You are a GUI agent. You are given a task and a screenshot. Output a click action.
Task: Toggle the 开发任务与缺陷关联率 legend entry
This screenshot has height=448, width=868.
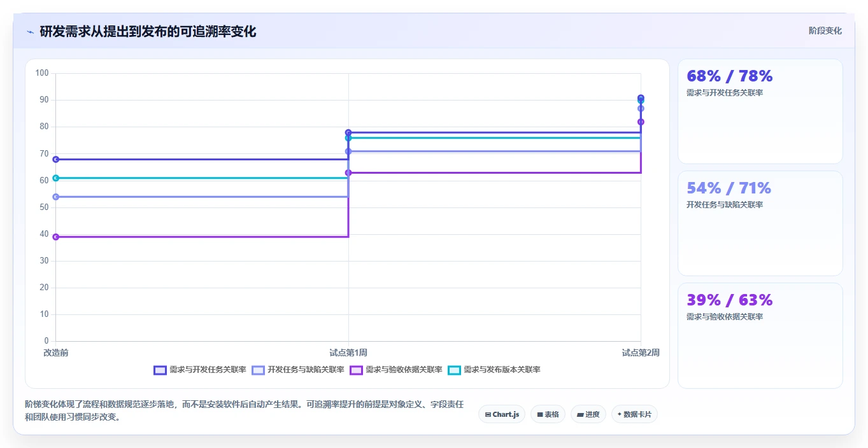pos(298,370)
